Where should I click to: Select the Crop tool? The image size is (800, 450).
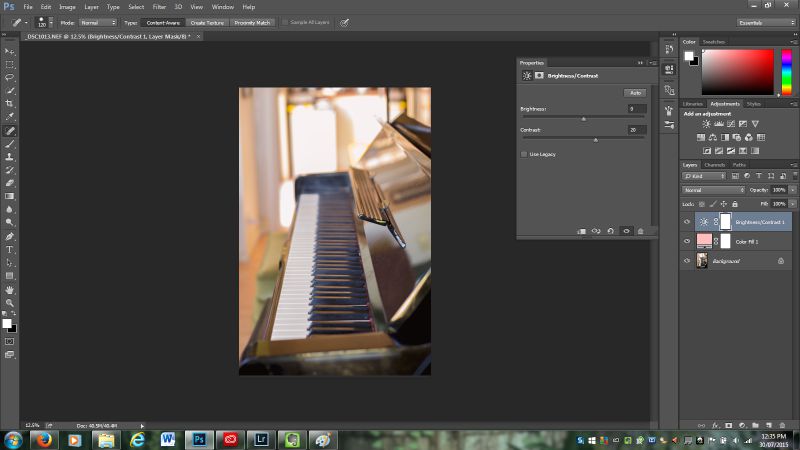pos(10,104)
